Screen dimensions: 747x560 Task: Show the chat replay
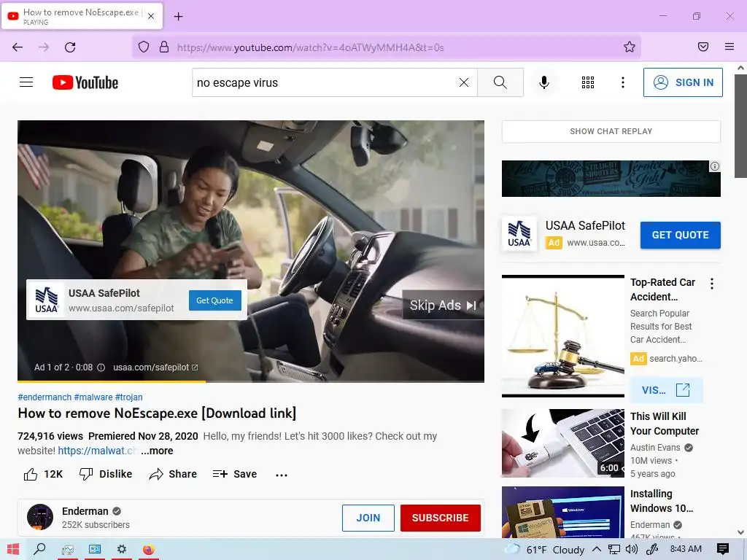611,131
